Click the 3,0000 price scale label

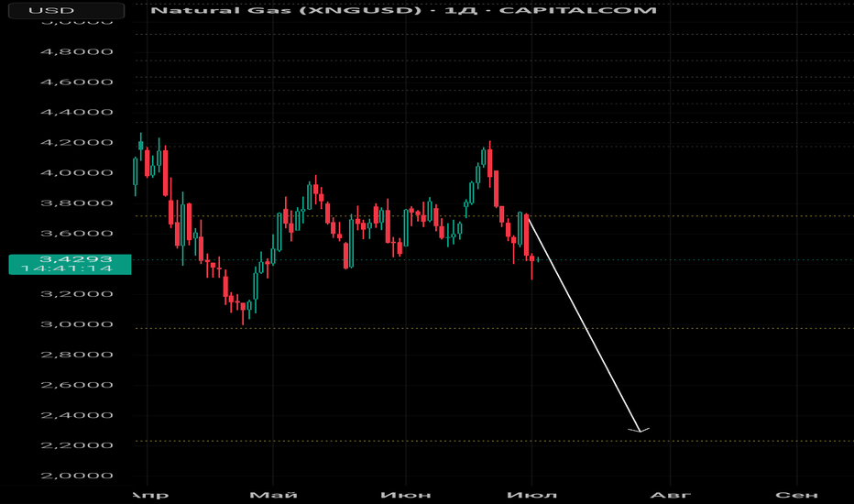pos(77,324)
